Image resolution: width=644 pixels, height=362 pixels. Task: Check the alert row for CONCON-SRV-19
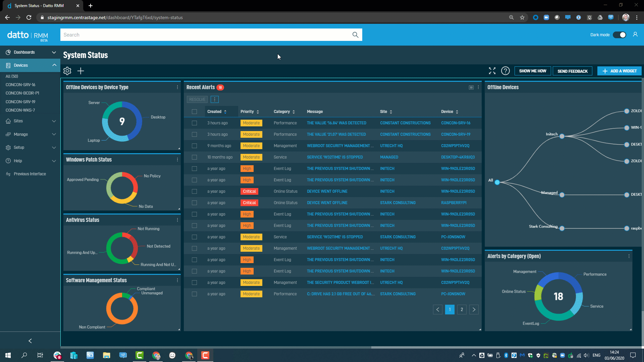tap(195, 134)
